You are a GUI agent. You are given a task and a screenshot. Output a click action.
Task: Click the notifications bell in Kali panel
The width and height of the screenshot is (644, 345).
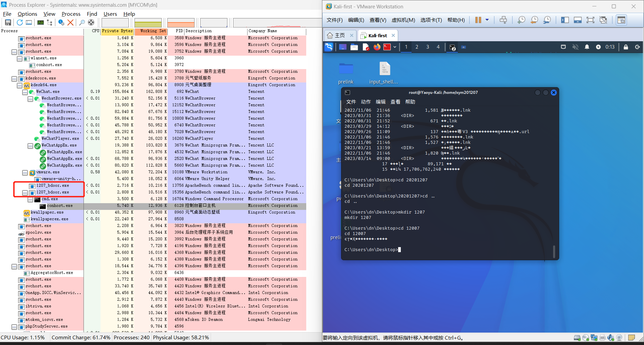(x=587, y=47)
